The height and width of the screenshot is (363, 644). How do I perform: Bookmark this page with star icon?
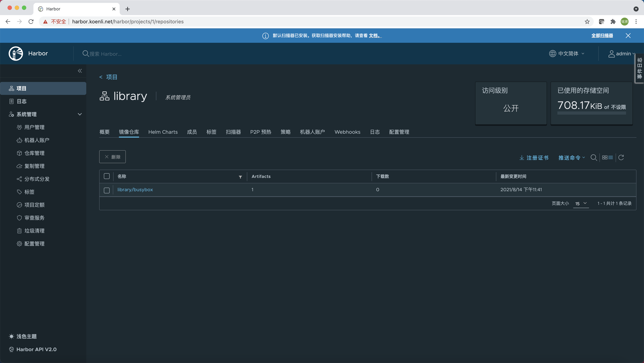pos(587,22)
